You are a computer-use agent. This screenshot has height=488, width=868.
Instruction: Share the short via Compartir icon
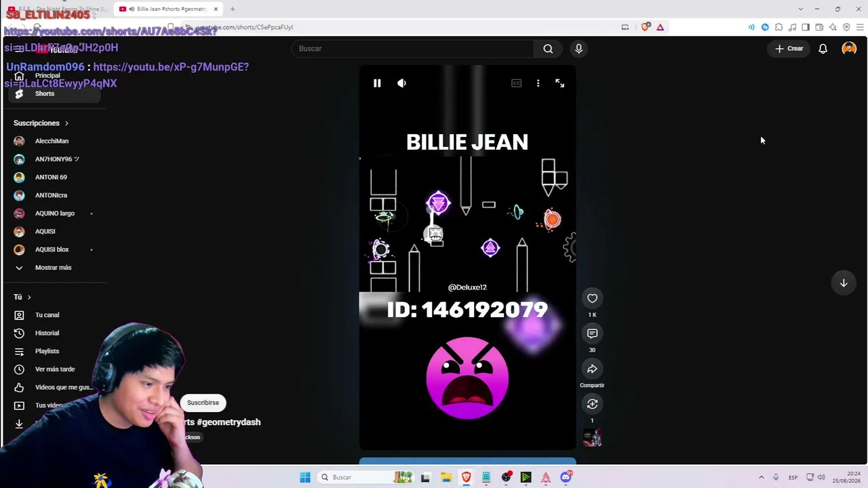(592, 369)
